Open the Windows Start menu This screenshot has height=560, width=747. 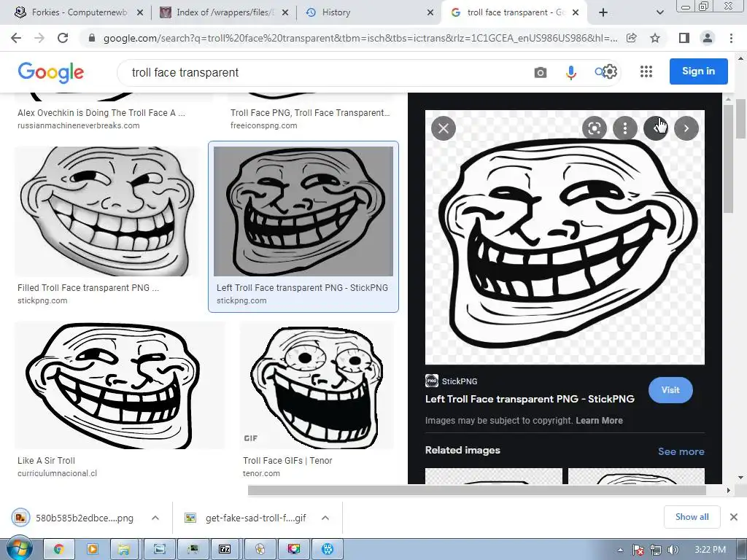[x=19, y=549]
